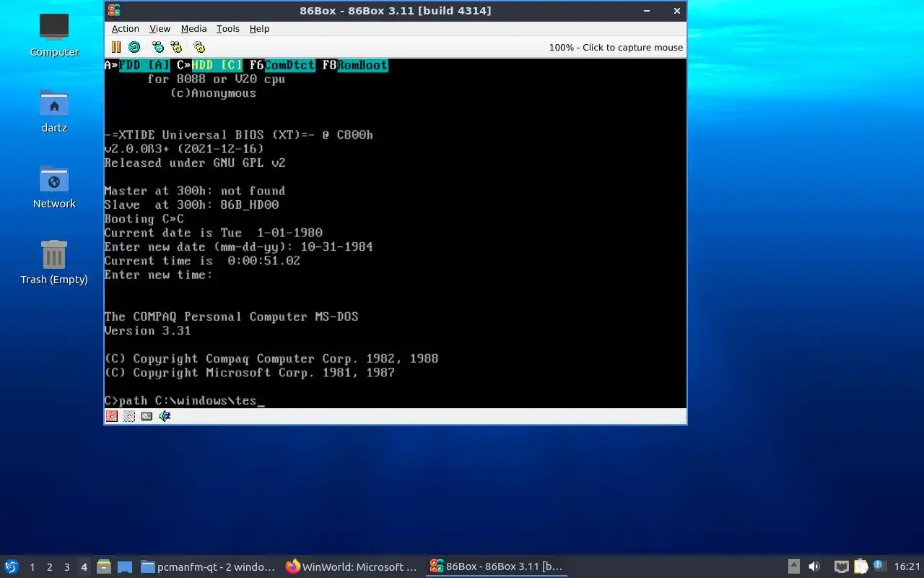Viewport: 924px width, 578px height.
Task: Click the emulated DOS screen to capture mouse
Action: (396, 233)
